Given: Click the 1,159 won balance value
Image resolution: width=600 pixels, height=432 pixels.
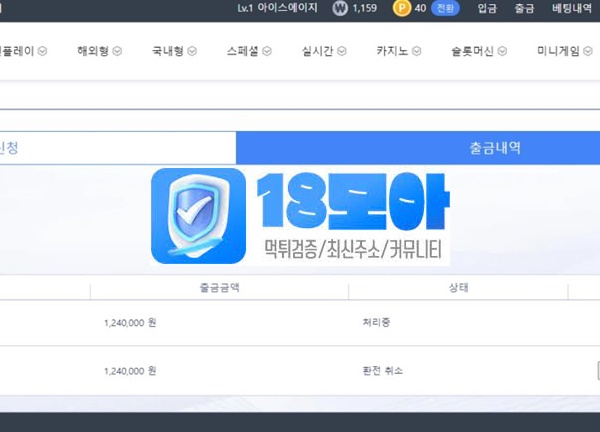Looking at the screenshot, I should (x=365, y=8).
